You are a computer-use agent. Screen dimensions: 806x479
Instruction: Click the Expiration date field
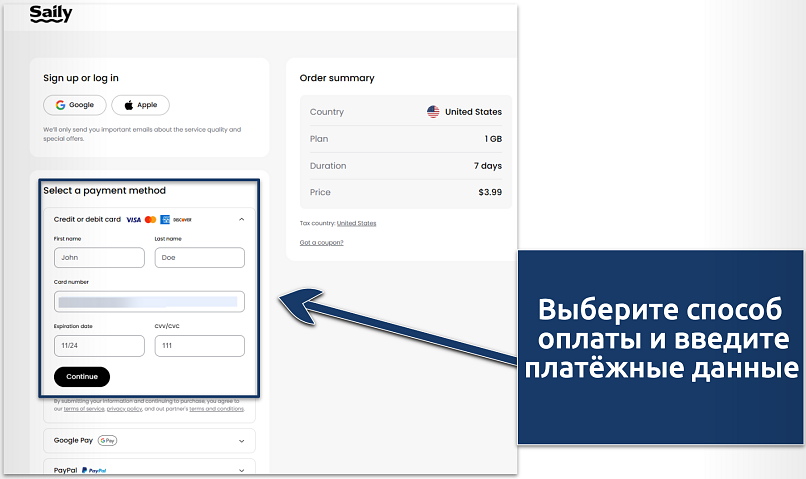point(99,346)
